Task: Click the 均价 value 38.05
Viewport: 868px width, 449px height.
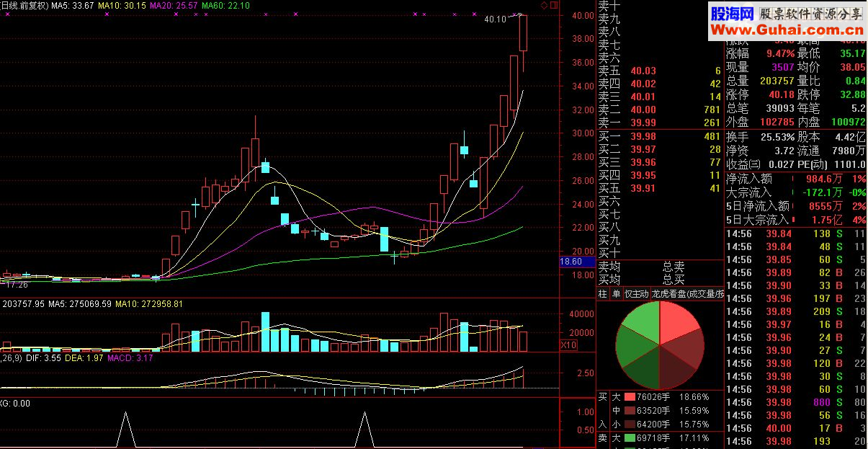Action: [853, 67]
